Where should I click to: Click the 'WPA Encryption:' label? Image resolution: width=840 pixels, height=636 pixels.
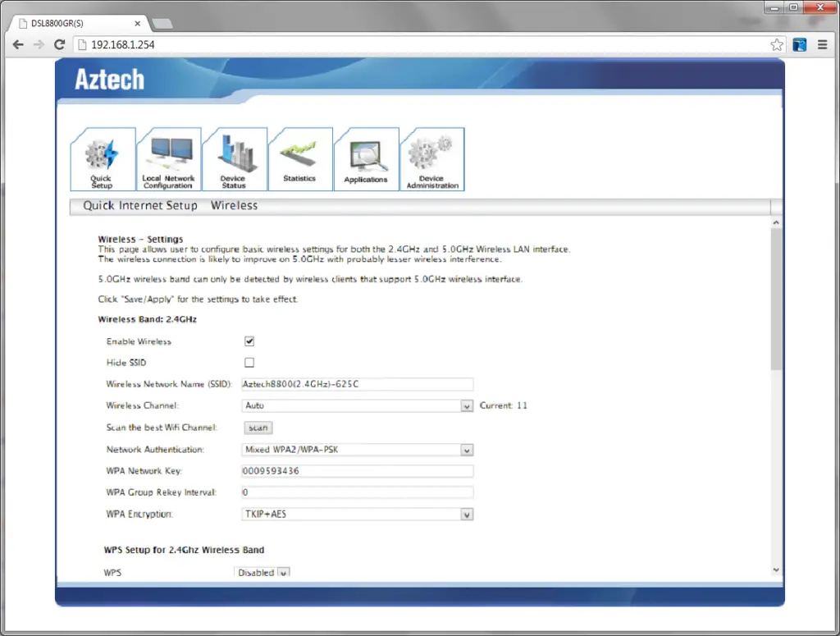coord(139,515)
